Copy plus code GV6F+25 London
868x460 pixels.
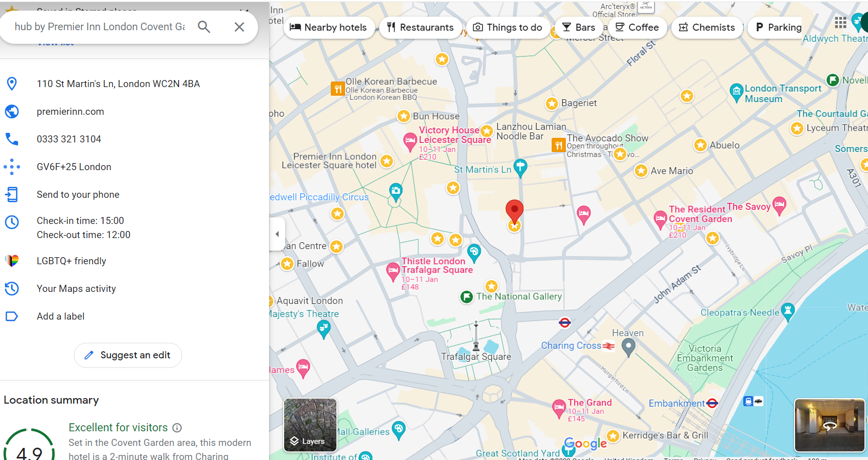pos(74,167)
